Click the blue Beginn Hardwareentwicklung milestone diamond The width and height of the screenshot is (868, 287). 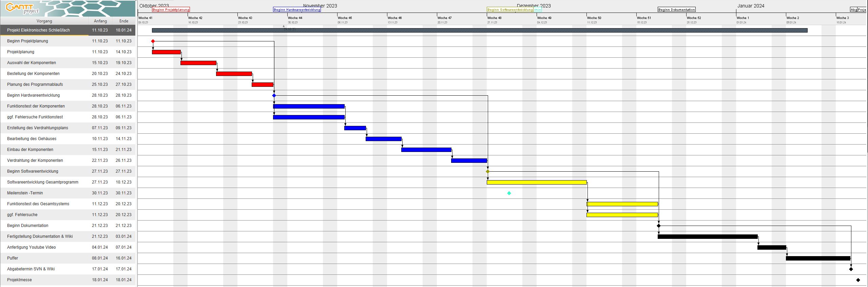(274, 95)
